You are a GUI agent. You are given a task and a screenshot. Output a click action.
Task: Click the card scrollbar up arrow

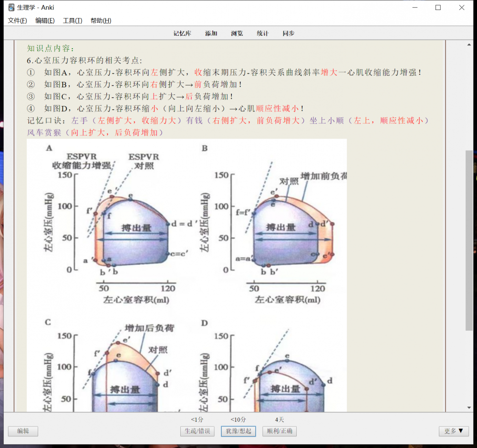tap(469, 45)
